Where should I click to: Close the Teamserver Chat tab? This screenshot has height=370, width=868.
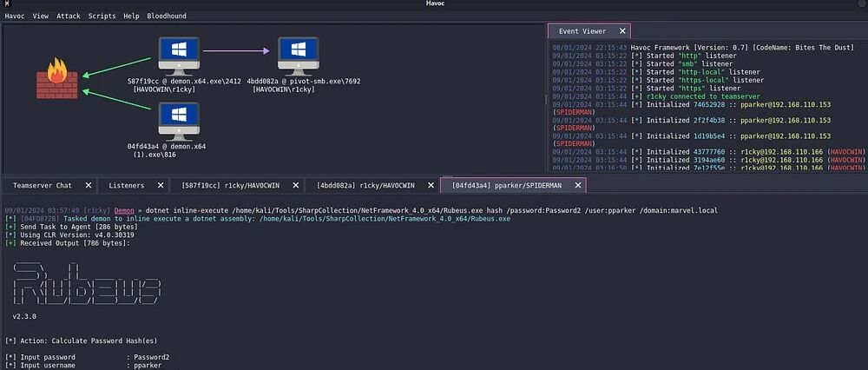[x=88, y=186]
